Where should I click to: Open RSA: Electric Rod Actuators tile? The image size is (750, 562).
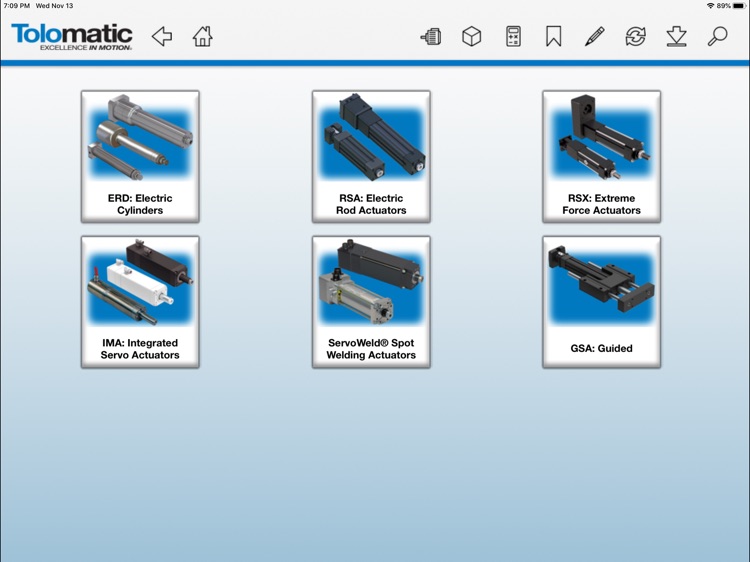(x=371, y=156)
